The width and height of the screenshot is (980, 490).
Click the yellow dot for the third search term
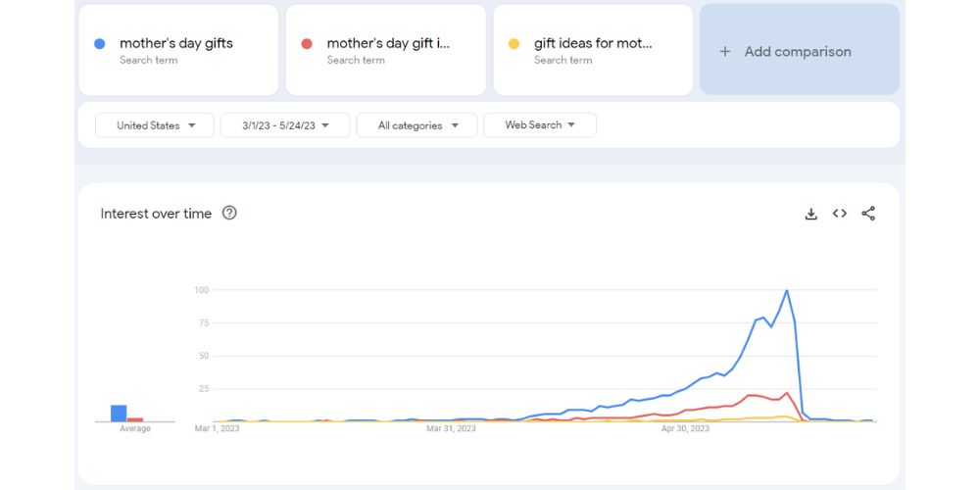514,44
